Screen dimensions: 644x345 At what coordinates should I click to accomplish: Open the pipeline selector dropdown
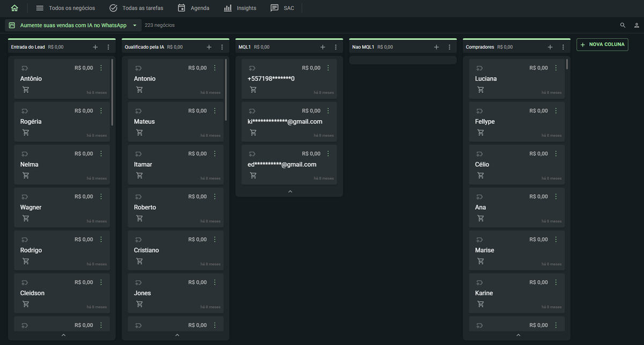(134, 25)
